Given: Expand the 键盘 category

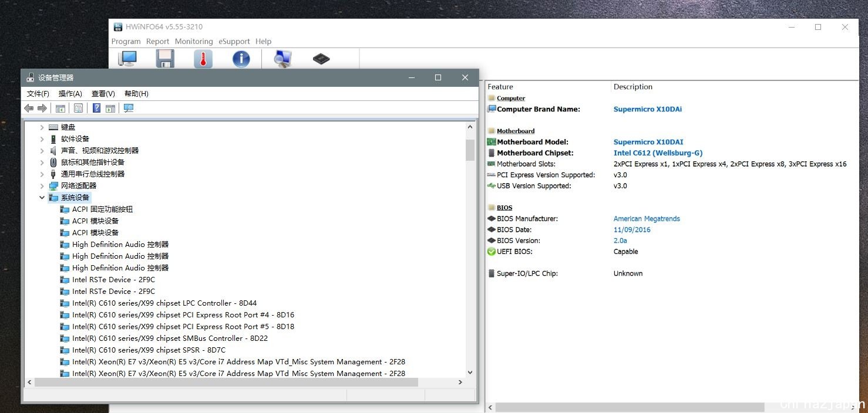Looking at the screenshot, I should [42, 127].
